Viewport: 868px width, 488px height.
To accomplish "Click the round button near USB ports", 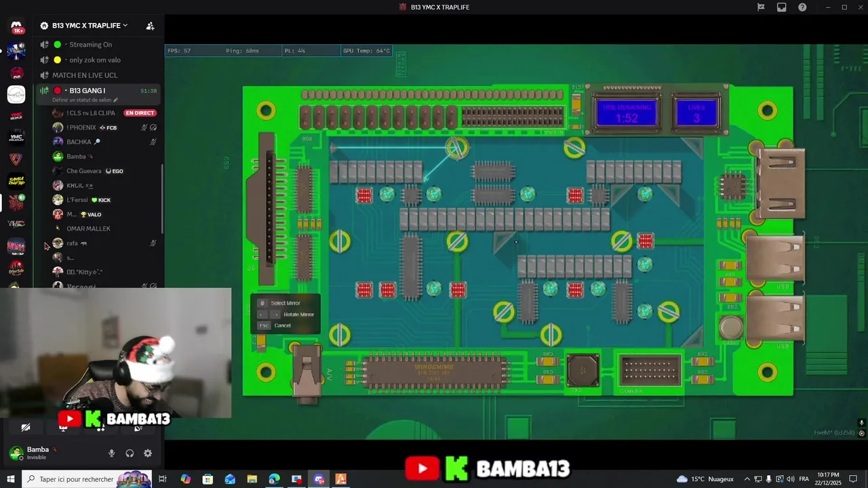I will coord(731,328).
